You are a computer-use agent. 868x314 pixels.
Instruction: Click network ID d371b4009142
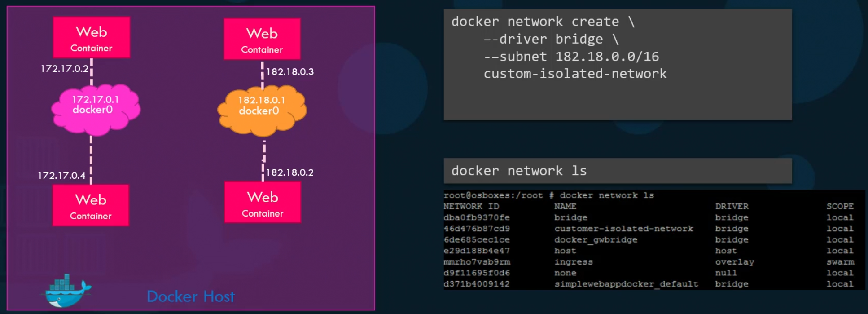coord(477,284)
